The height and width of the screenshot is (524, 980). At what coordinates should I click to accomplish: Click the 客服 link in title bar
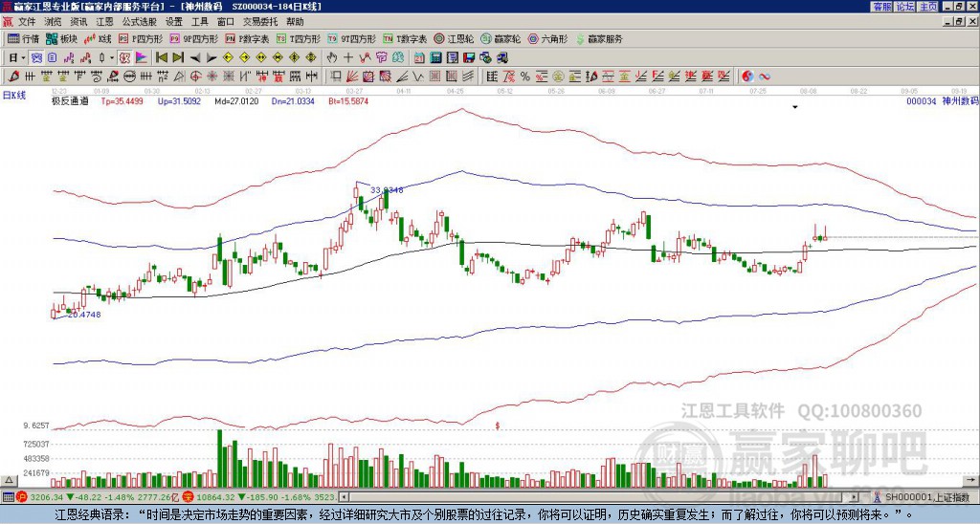881,7
